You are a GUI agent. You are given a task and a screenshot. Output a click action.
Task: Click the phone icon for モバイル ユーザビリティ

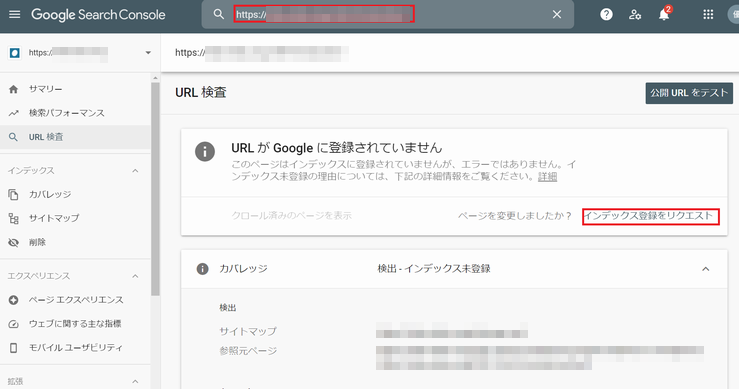(x=14, y=348)
